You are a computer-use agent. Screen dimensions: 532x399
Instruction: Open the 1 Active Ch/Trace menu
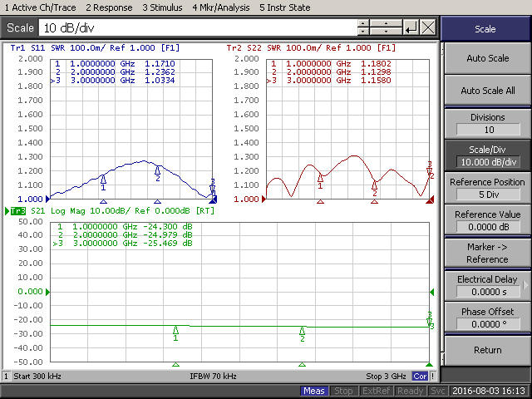(x=41, y=7)
